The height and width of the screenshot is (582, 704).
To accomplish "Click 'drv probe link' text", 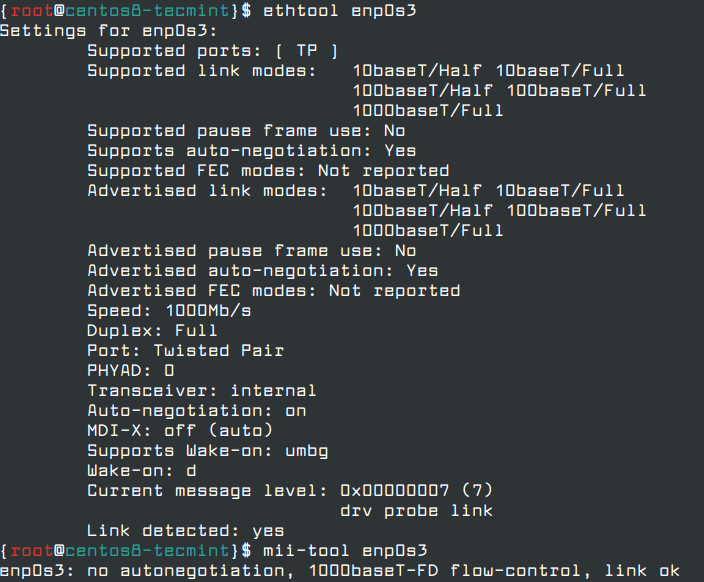I will coord(416,511).
